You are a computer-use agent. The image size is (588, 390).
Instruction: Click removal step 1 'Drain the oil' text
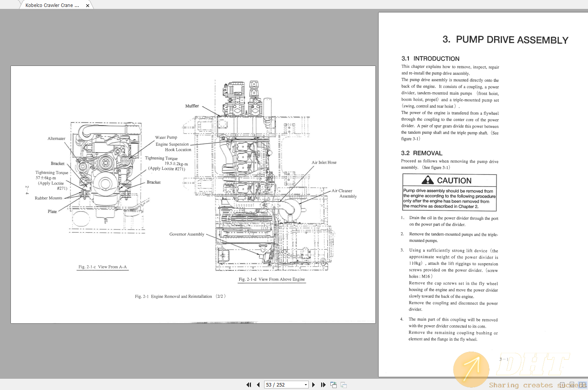pos(454,221)
